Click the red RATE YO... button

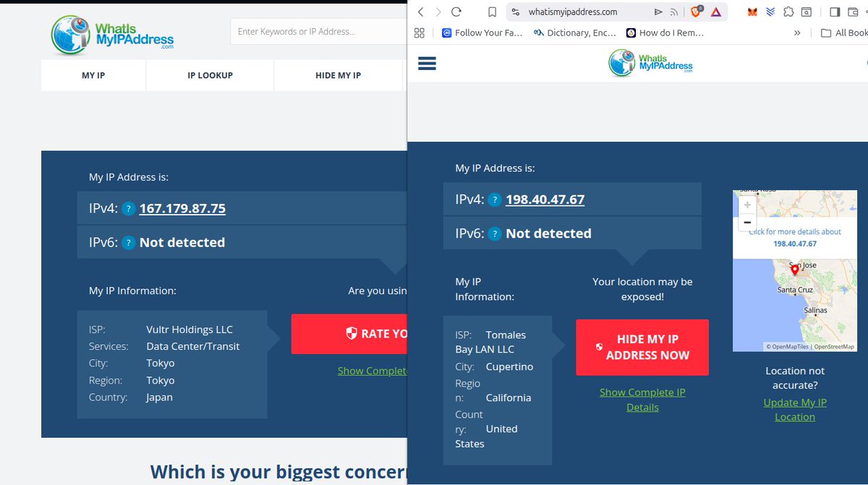tap(349, 333)
